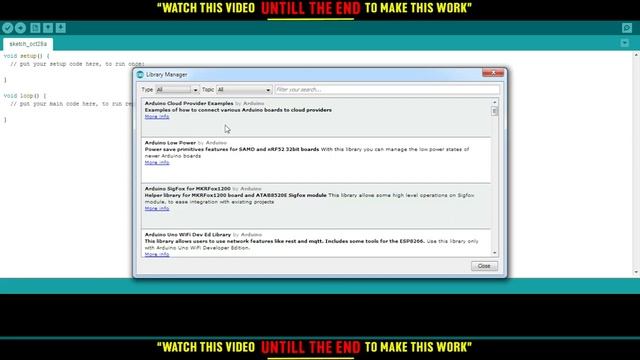
Task: Select Arduino Cloud Provider Examples entry title
Action: point(189,104)
